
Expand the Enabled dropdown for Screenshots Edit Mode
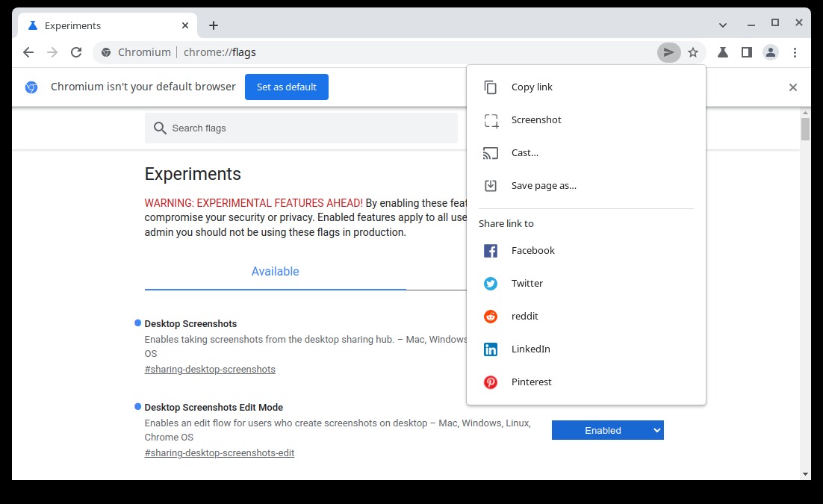pos(607,430)
